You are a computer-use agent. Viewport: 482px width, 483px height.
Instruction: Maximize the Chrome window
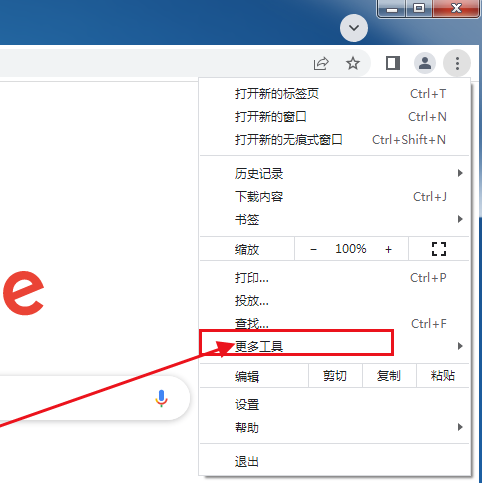(419, 8)
